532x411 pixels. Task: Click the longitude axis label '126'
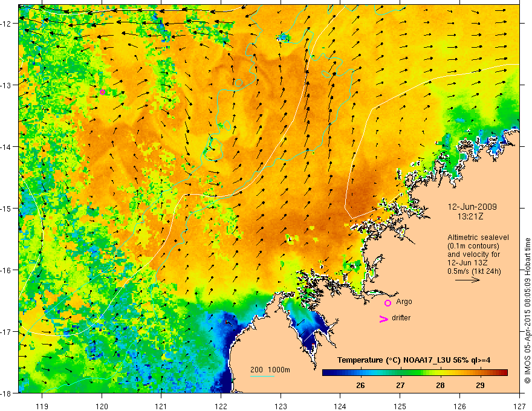coord(459,406)
